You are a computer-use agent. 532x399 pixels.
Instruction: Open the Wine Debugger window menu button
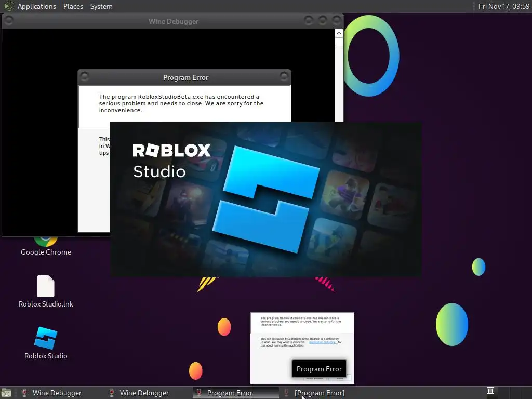coord(9,21)
